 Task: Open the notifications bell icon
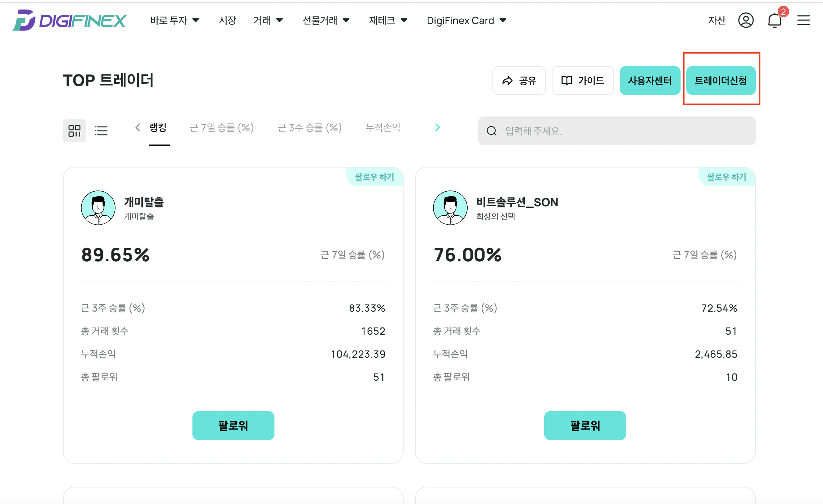775,20
